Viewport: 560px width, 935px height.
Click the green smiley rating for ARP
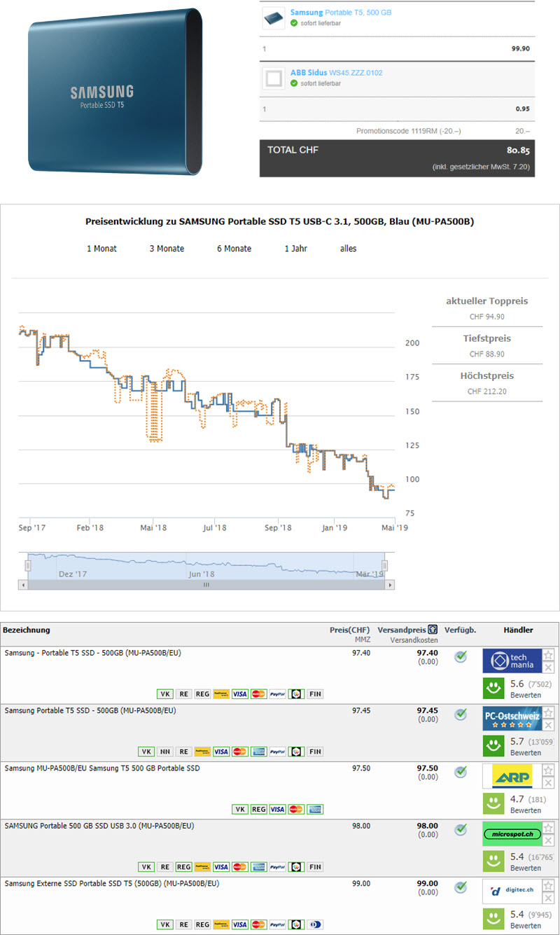point(494,803)
